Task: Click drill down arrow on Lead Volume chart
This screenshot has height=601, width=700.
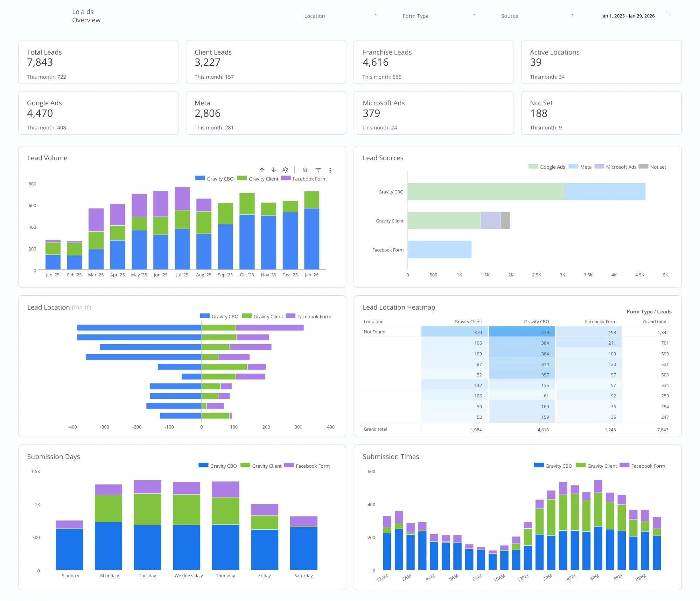Action: point(274,170)
